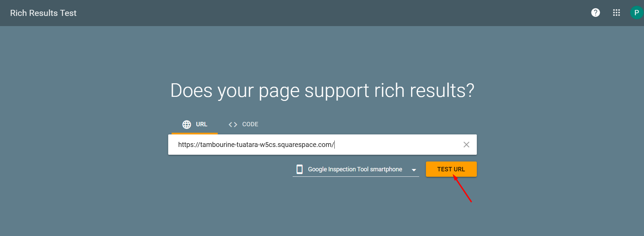Click the squarespace.com URL text
Viewport: 644px width, 236px height.
(256, 145)
